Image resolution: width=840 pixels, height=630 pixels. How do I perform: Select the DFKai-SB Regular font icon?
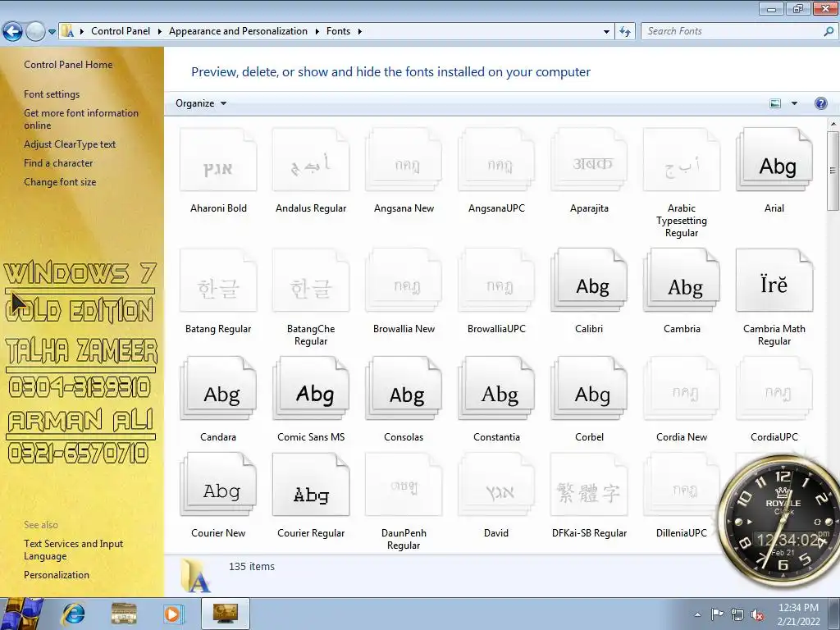tap(589, 484)
